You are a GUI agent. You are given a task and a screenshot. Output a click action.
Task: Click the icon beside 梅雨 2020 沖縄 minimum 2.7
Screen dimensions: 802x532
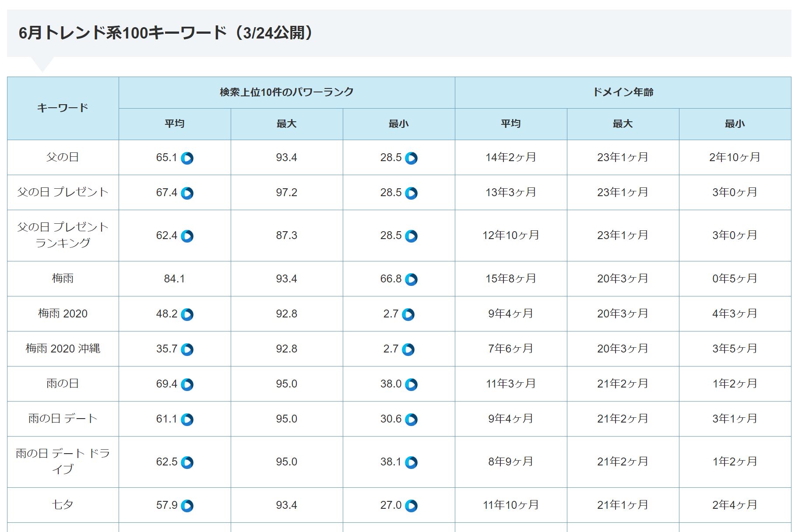[408, 349]
